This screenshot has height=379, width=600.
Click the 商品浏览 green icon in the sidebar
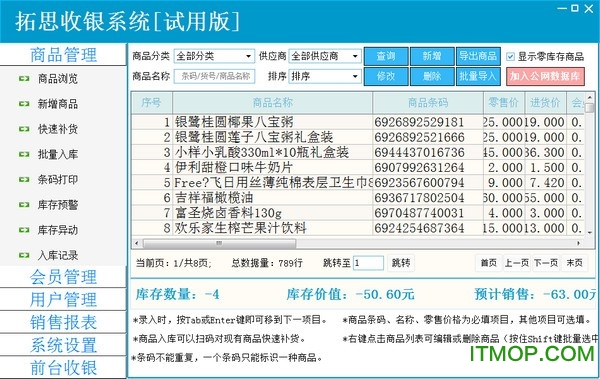pos(24,78)
